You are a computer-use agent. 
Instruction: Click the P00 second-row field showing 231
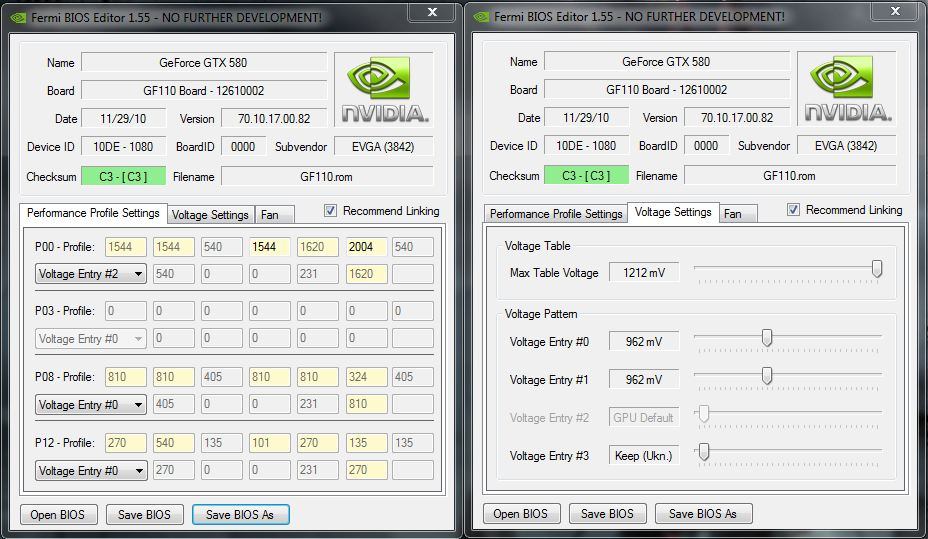(318, 274)
